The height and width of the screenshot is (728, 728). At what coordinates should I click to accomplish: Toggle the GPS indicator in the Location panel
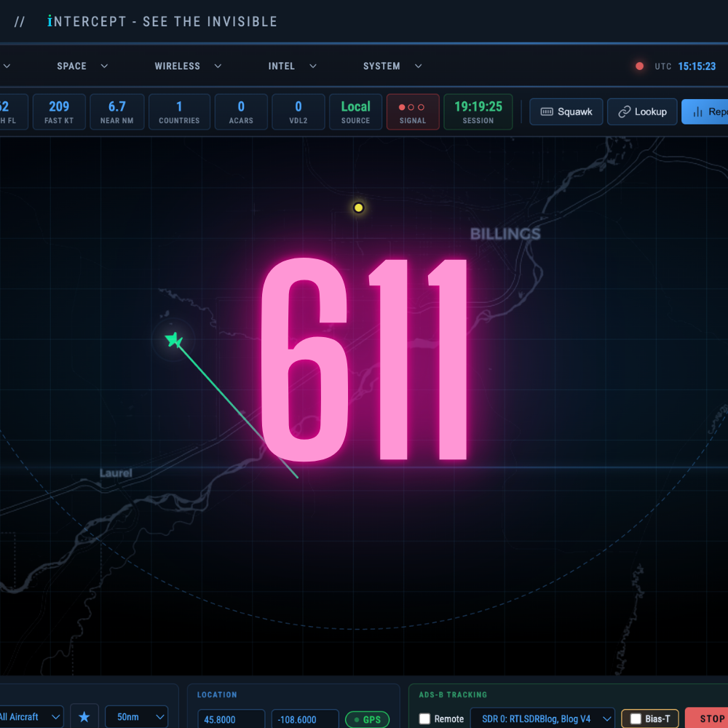(367, 719)
